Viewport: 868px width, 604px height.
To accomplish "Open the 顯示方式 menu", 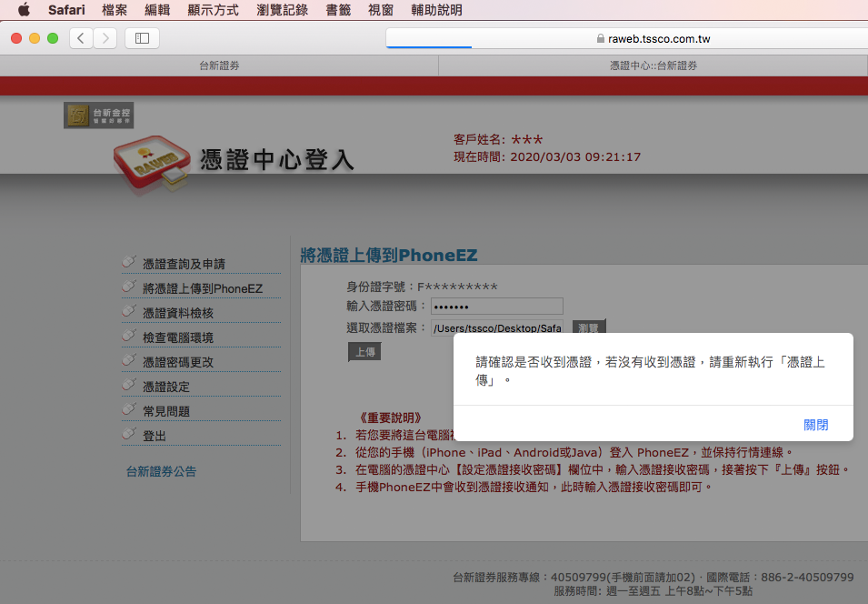I will coord(213,9).
